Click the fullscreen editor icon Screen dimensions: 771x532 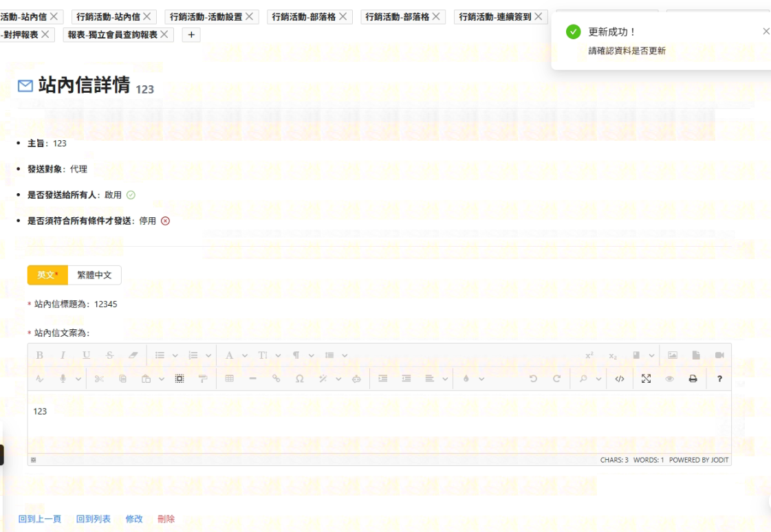click(x=646, y=379)
